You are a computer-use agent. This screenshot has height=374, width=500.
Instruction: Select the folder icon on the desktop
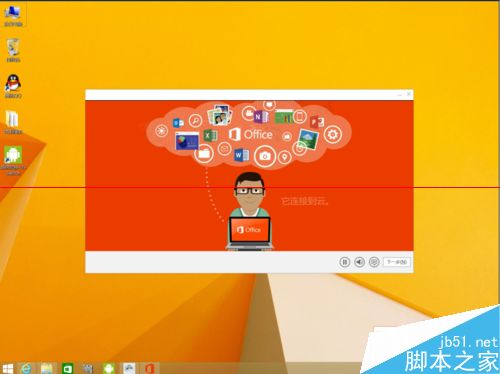[x=13, y=122]
